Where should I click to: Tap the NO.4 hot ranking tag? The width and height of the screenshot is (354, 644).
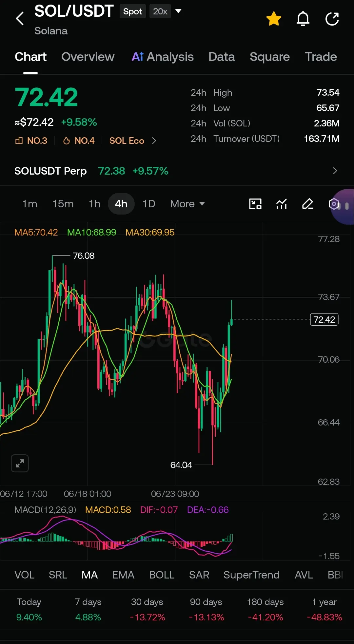click(x=79, y=141)
